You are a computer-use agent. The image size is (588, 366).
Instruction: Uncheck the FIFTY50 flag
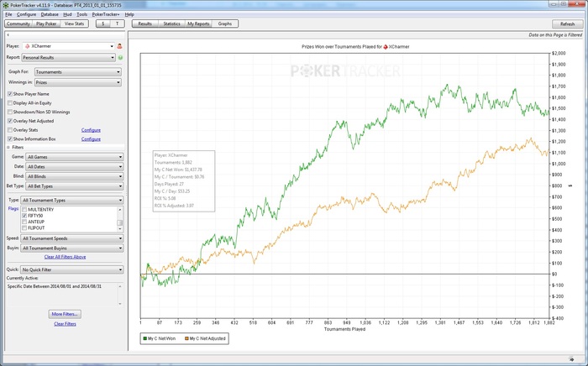coord(24,216)
